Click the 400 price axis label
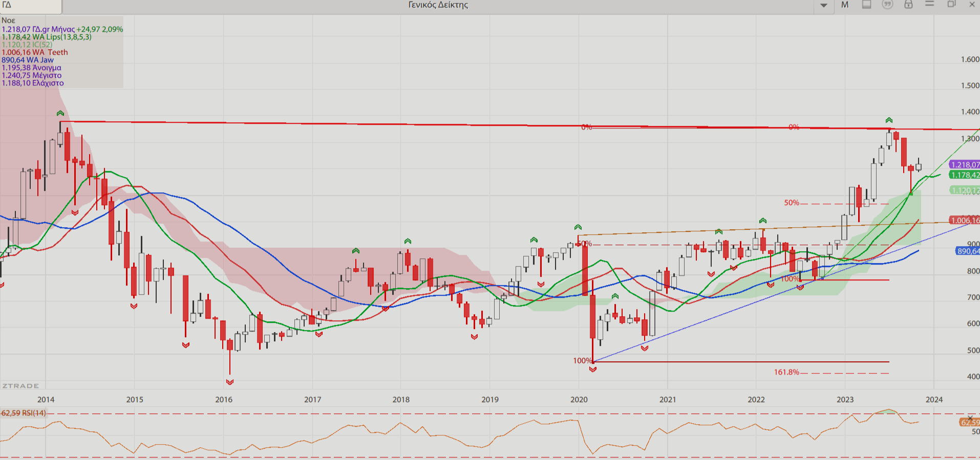Screen dimensions: 980x460 (973, 377)
